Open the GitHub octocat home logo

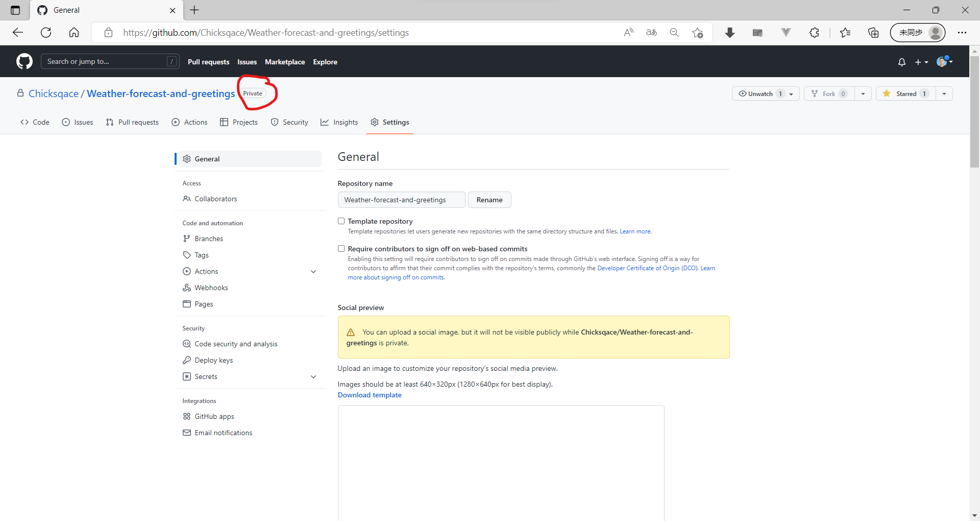[x=24, y=61]
